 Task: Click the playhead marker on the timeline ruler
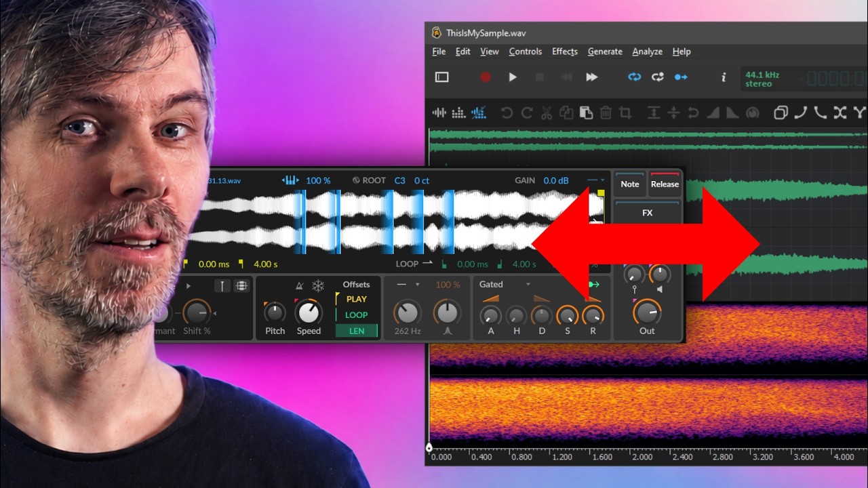pos(429,447)
